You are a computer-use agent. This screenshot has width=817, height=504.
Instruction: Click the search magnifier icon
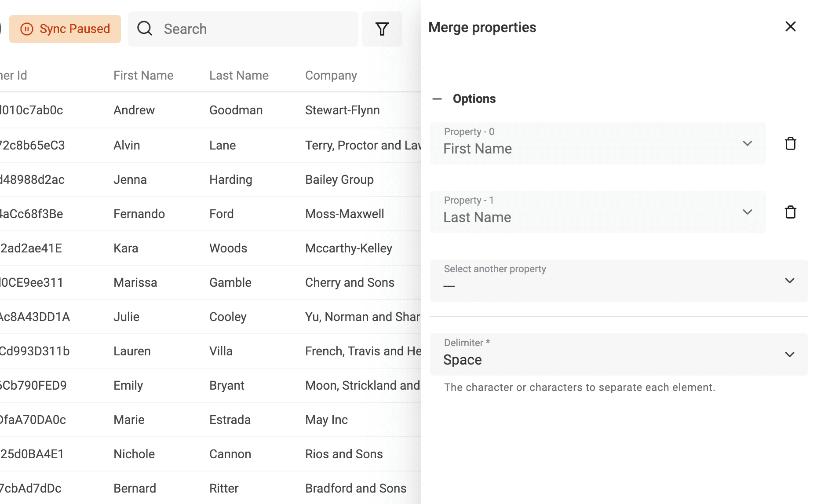tap(145, 29)
